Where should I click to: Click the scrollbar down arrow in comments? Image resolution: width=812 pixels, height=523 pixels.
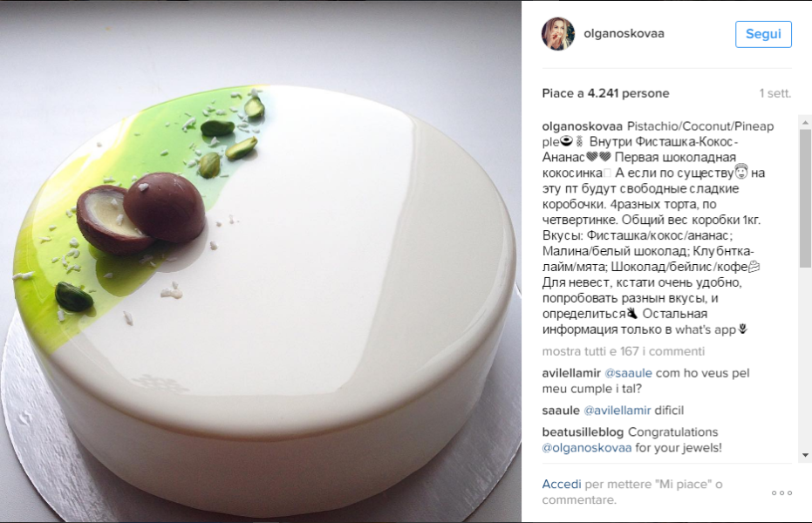805,455
